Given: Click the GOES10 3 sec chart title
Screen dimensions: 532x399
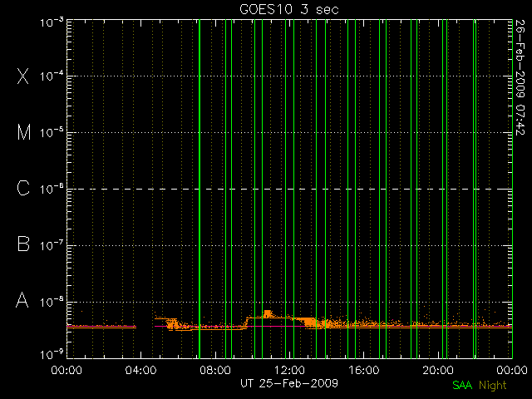Looking at the screenshot, I should (x=289, y=9).
